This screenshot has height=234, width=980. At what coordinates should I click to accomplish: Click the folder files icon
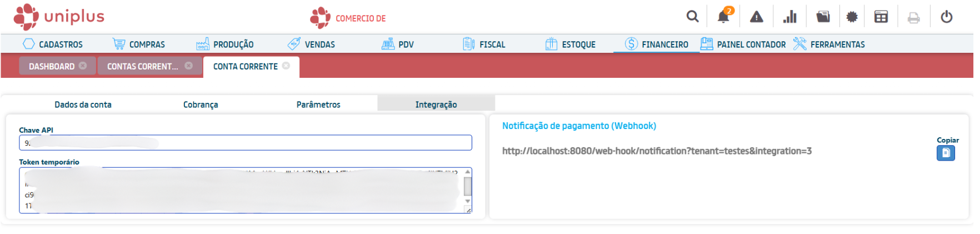coord(823,17)
